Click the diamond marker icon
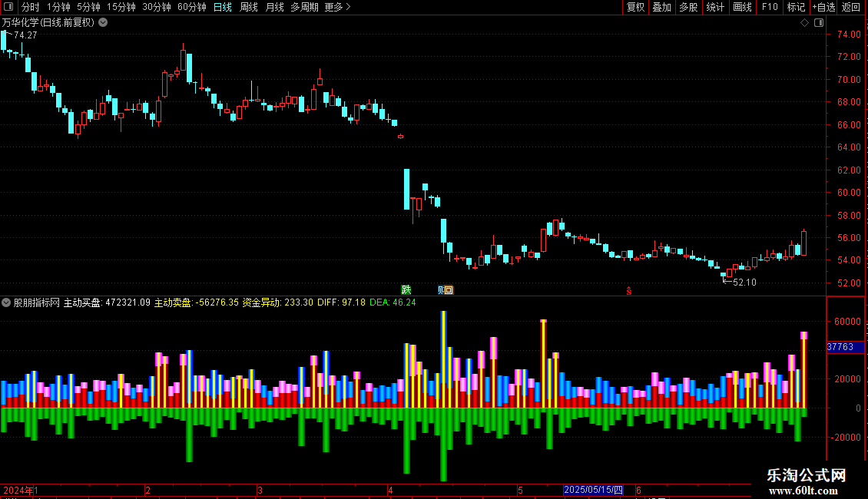Viewport: 868px width, 499px height. click(804, 23)
